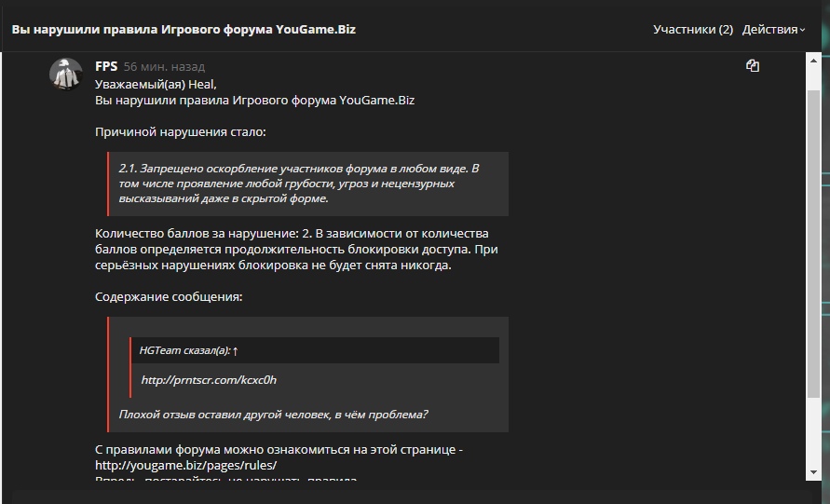The height and width of the screenshot is (504, 830).
Task: Open FPS user avatar
Action: (x=65, y=75)
